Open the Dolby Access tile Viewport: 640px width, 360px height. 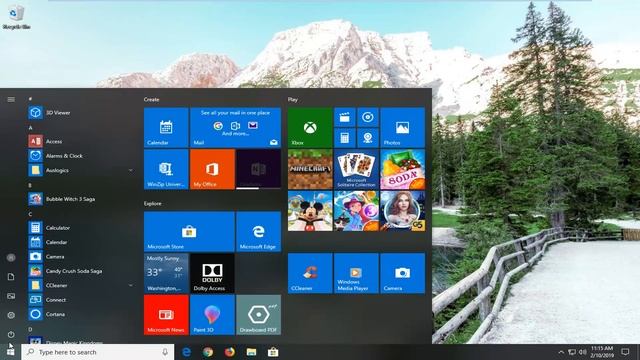(x=212, y=273)
